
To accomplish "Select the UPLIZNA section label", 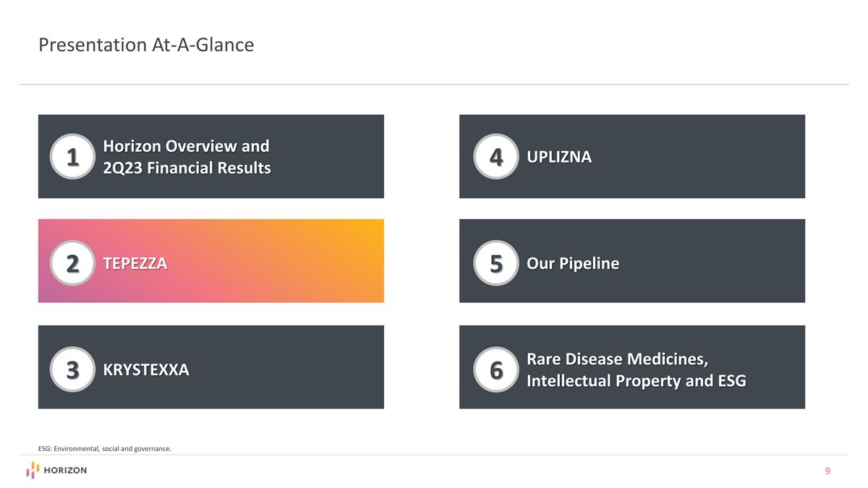I will tap(559, 157).
